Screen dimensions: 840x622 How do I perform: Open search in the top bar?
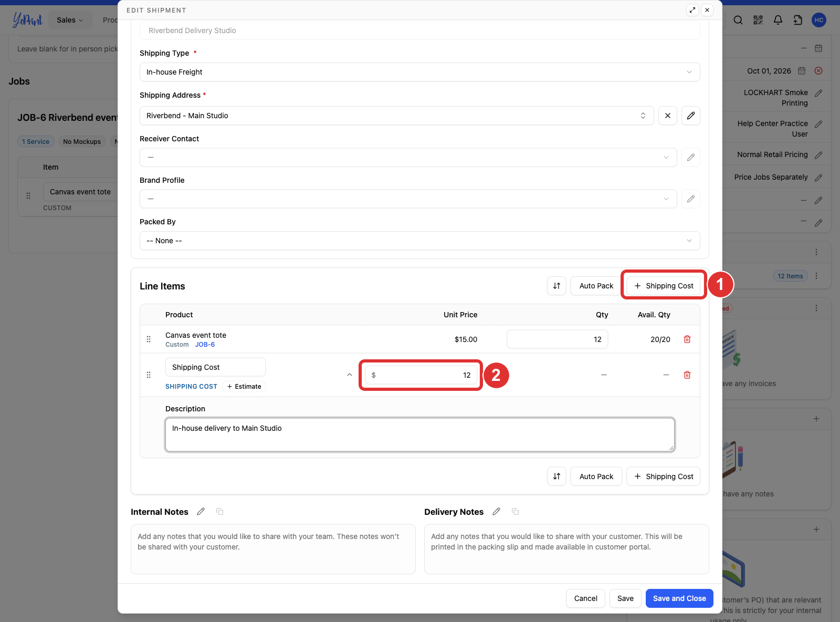click(738, 20)
